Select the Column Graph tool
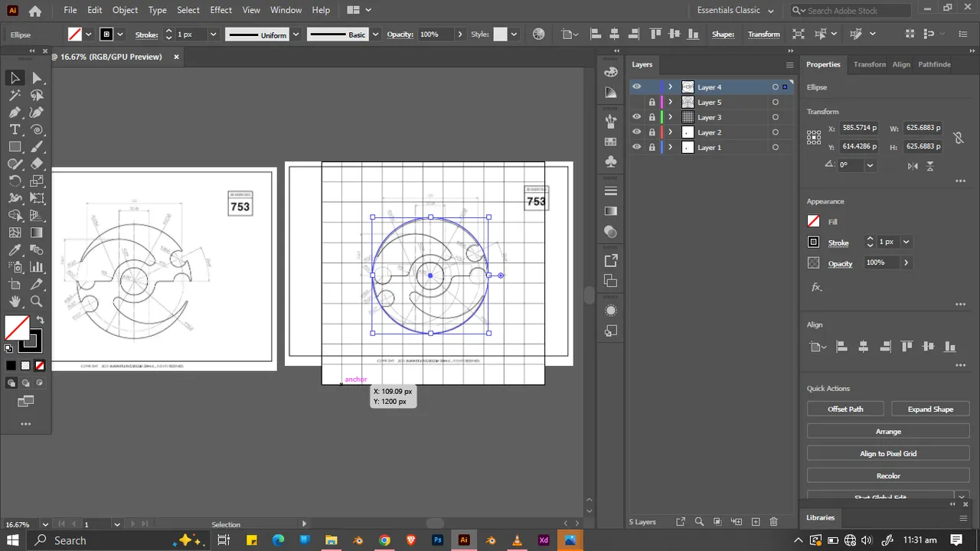 37,267
